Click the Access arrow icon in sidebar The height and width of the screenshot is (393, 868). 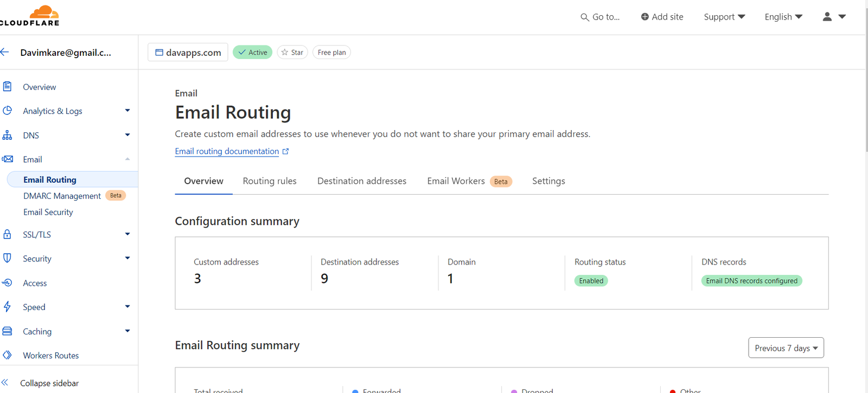(x=7, y=282)
